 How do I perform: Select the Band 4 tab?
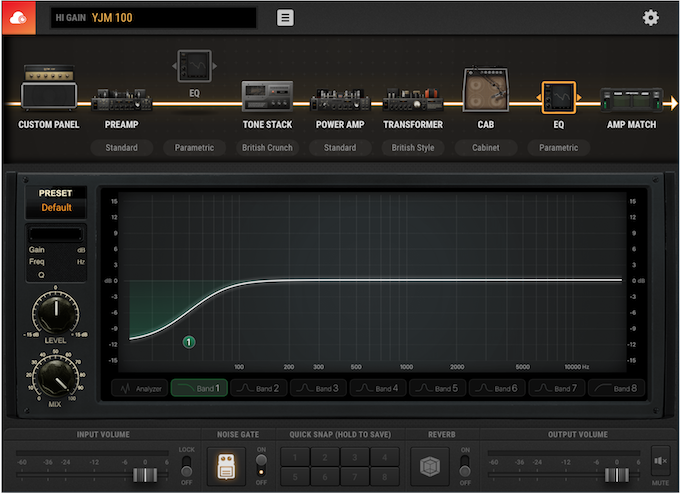coord(378,388)
